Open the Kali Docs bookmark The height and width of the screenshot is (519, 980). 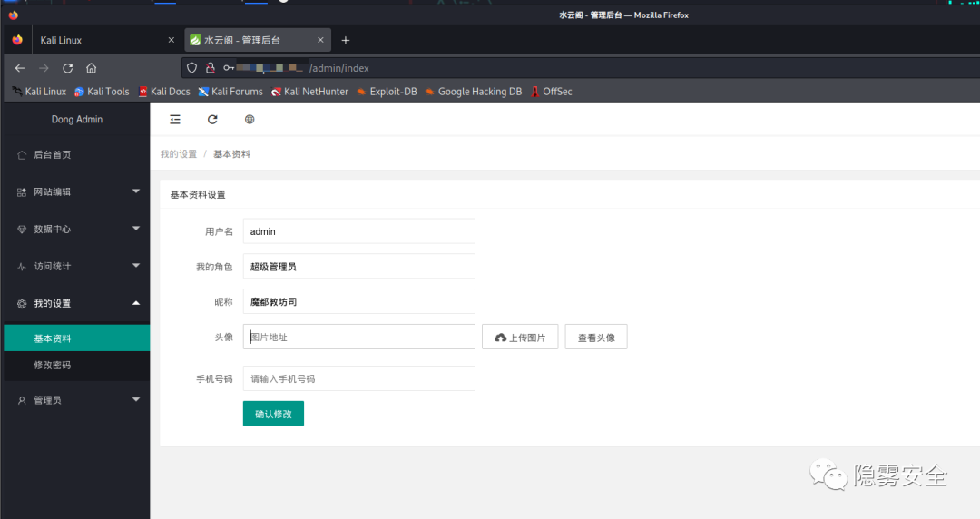(164, 92)
